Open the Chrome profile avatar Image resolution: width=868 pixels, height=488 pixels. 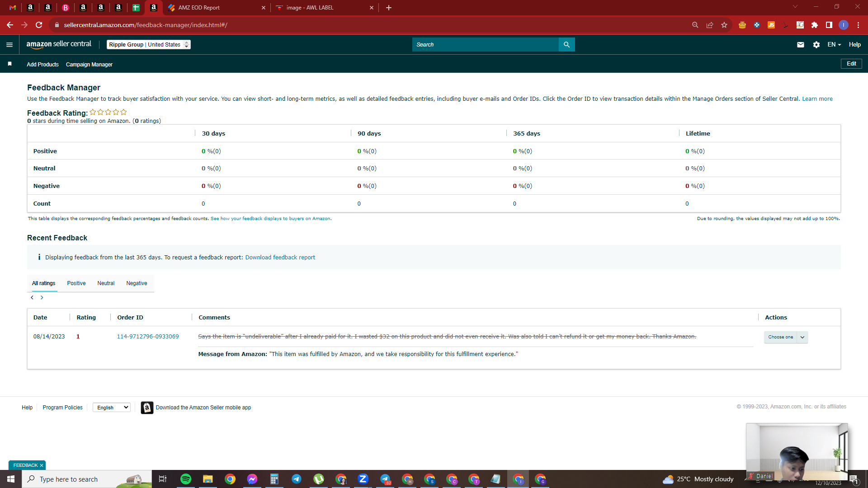844,25
